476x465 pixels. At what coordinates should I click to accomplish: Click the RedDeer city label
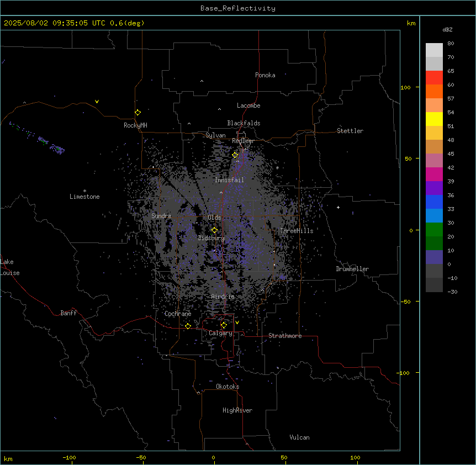243,141
